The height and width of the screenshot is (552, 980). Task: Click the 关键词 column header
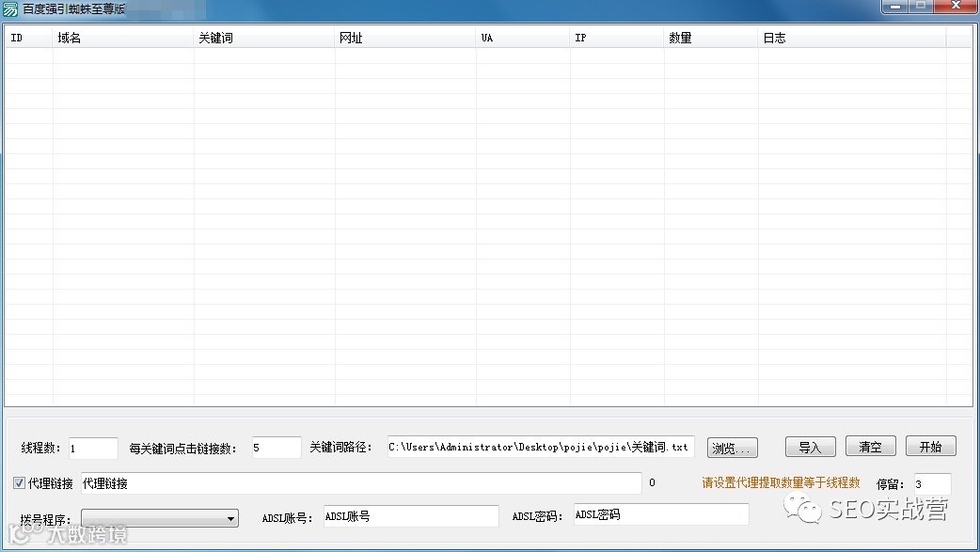pyautogui.click(x=264, y=38)
